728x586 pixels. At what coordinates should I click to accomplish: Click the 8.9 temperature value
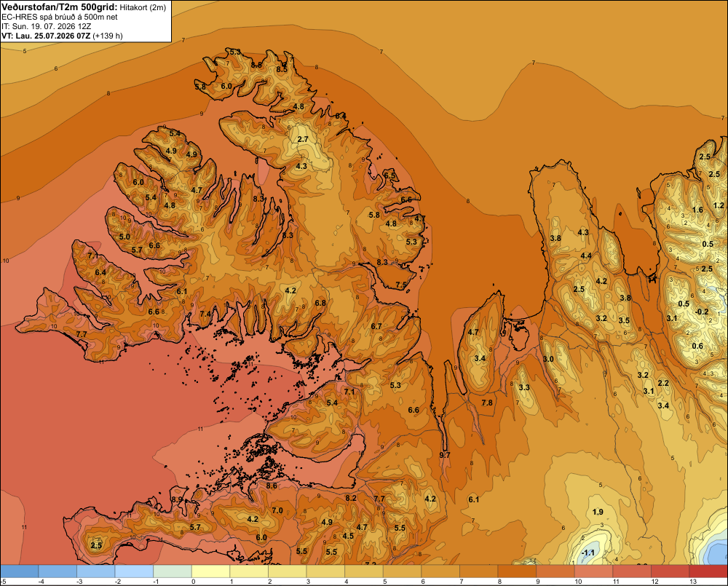(177, 499)
